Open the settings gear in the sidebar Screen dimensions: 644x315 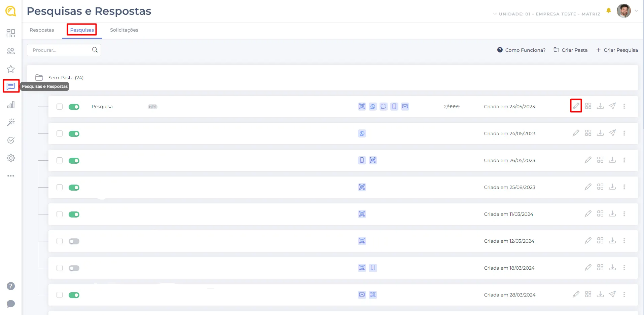[11, 158]
